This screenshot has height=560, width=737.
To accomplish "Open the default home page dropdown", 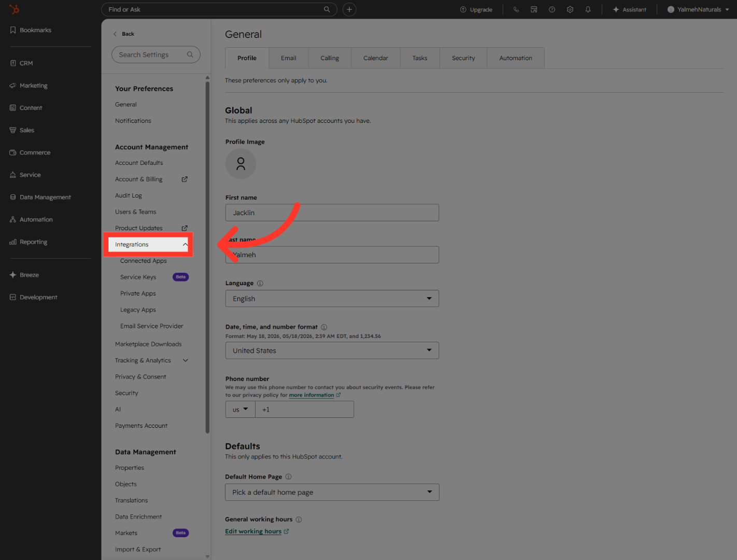I will pyautogui.click(x=332, y=492).
